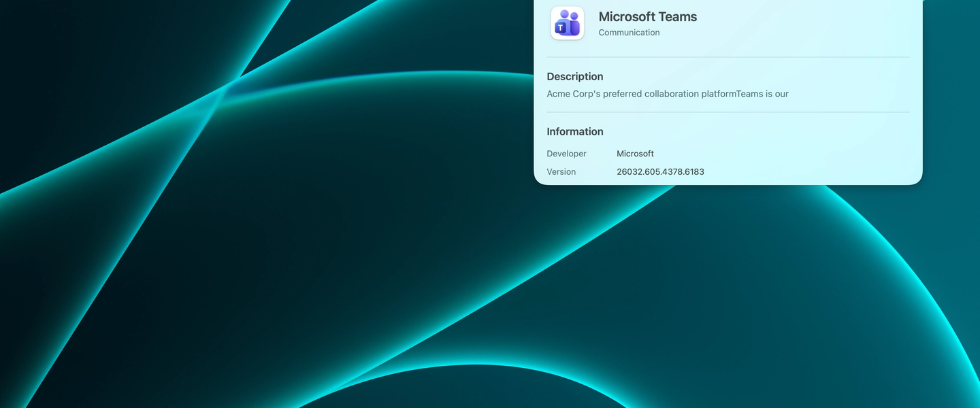Click the Developer label
The height and width of the screenshot is (408, 980).
(x=566, y=154)
